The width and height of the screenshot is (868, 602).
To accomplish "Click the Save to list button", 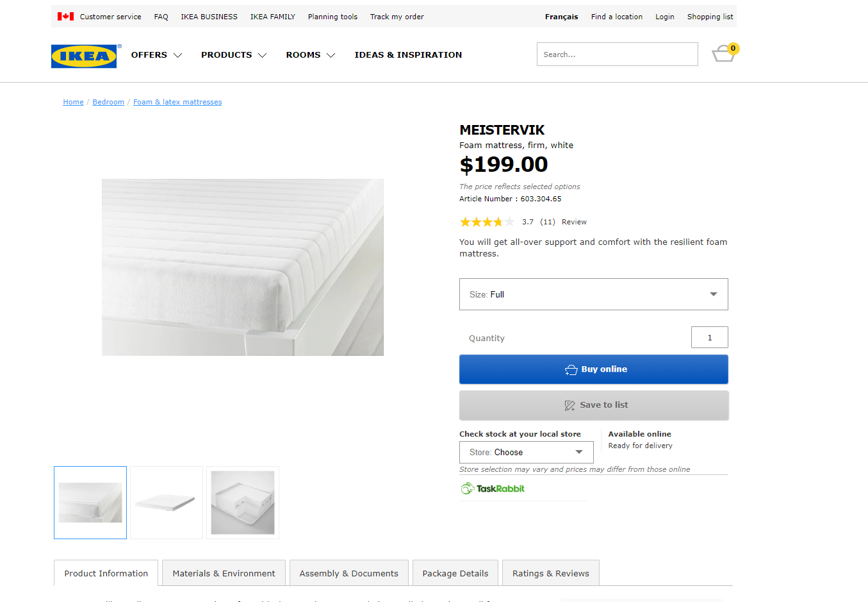I will pyautogui.click(x=593, y=405).
